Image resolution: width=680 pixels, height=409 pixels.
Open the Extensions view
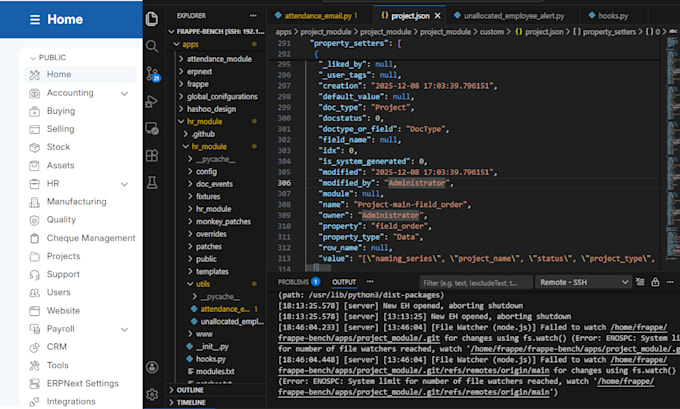152,155
